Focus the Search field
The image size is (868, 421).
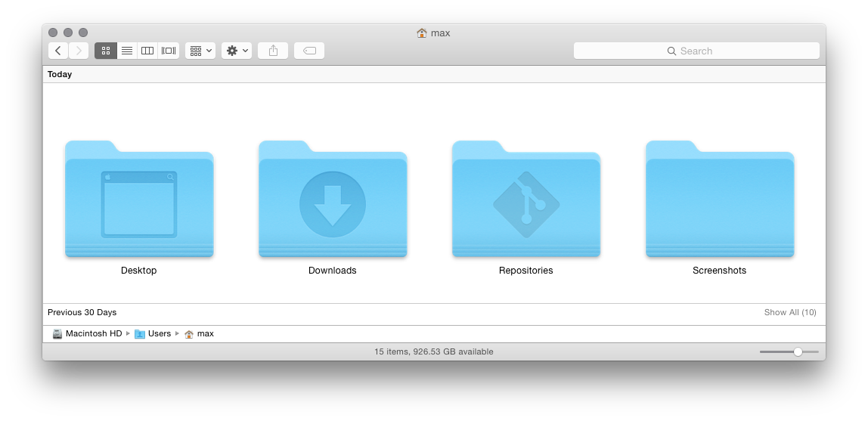(696, 51)
